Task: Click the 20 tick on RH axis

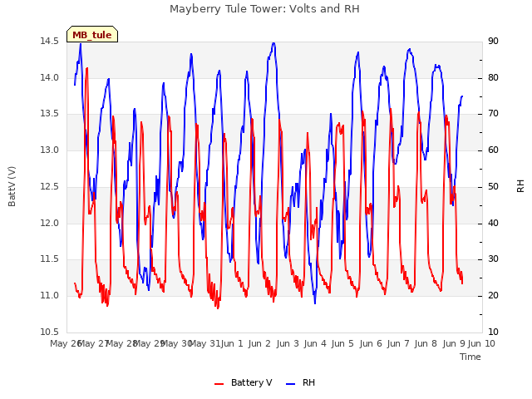Action: (x=493, y=296)
